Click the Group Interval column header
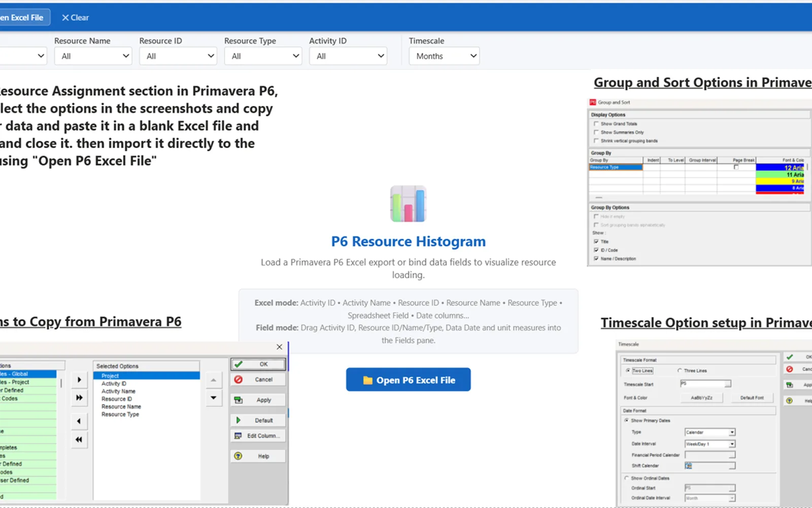This screenshot has height=508, width=812. [x=702, y=160]
